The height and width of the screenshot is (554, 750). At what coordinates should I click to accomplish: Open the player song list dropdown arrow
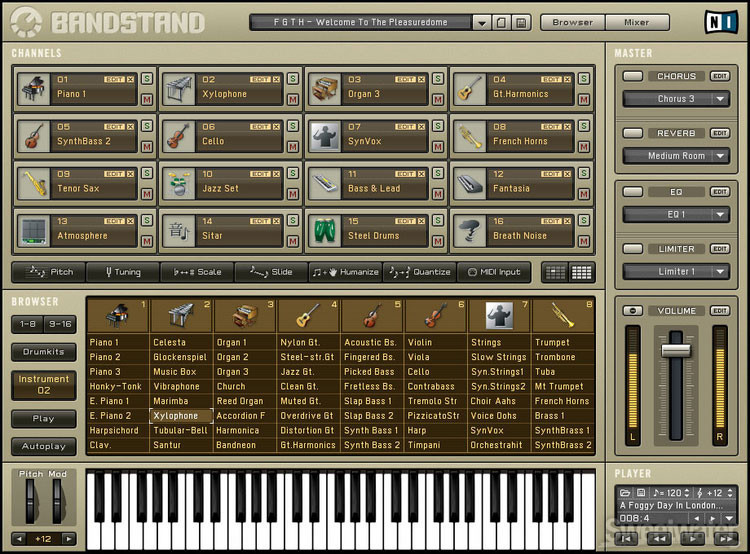coord(729,519)
